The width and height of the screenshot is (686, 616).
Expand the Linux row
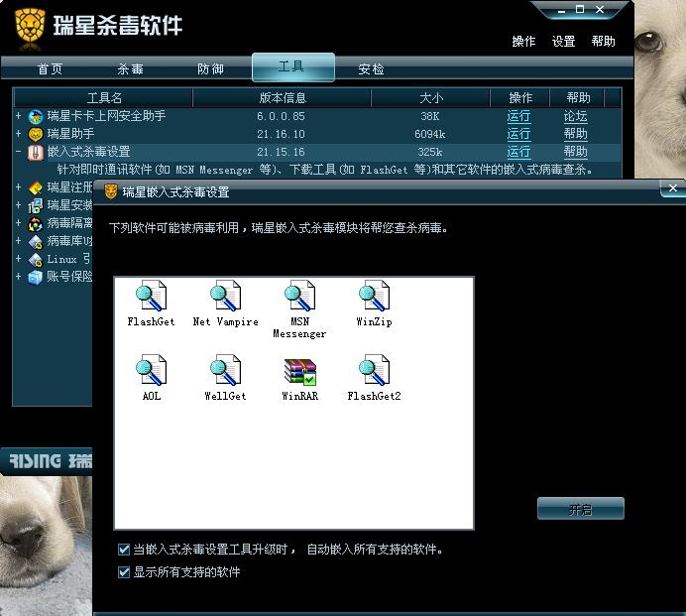click(19, 258)
